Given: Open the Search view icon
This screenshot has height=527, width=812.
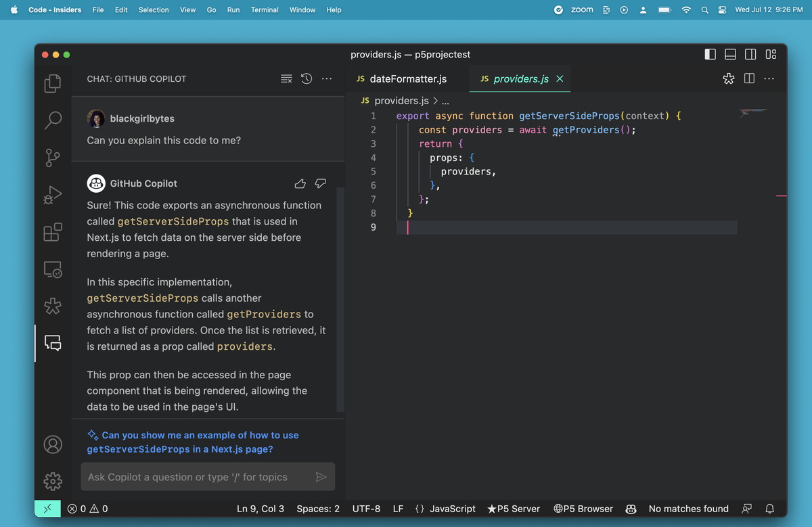Looking at the screenshot, I should pyautogui.click(x=53, y=120).
